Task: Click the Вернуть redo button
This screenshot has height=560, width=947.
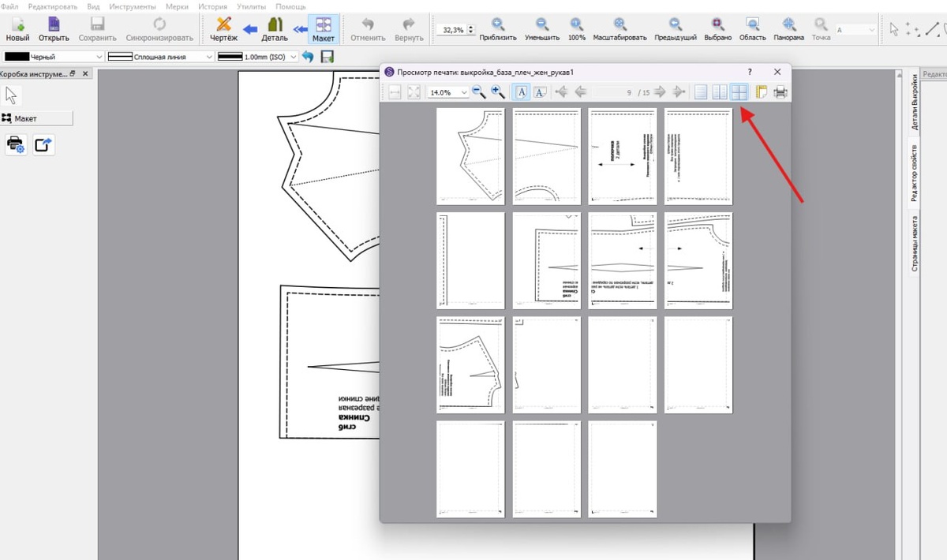Action: point(409,29)
